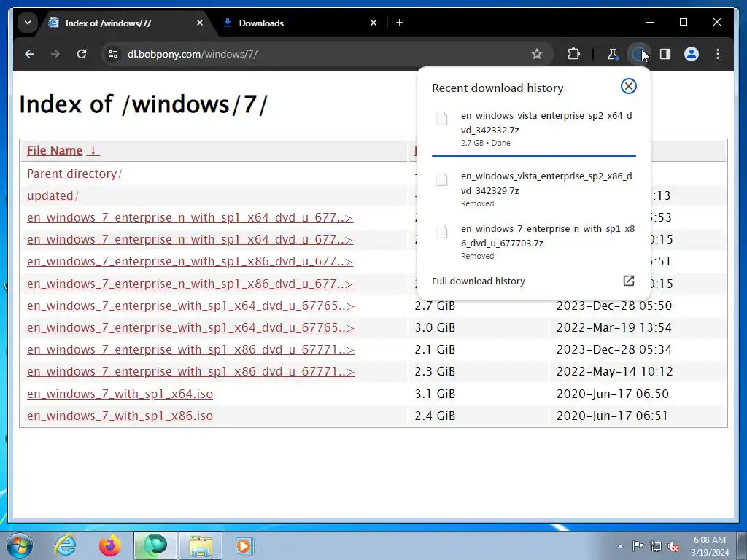Open the side panel icon
This screenshot has height=560, width=747.
tap(665, 54)
